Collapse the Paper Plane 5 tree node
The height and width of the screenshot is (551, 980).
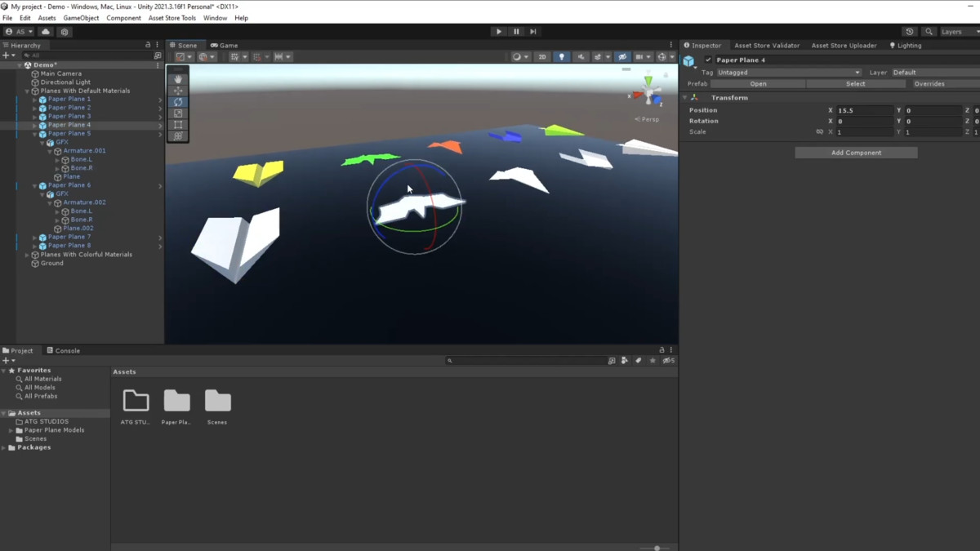tap(34, 134)
